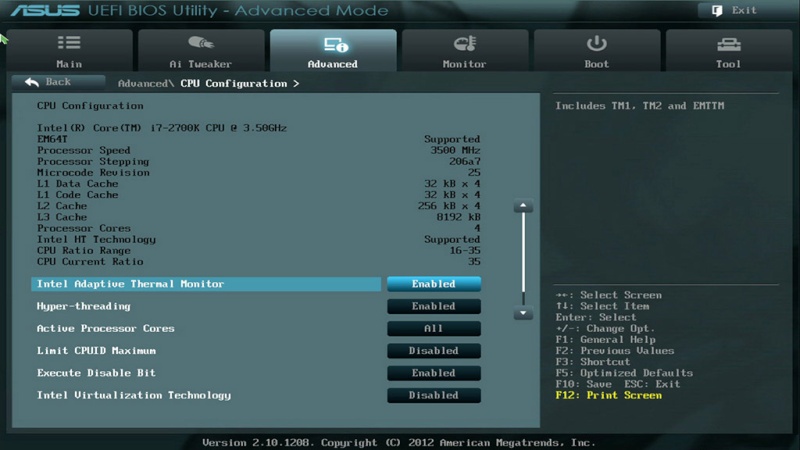This screenshot has width=800, height=450.
Task: Click the Processor Cores row
Action: coord(259,229)
